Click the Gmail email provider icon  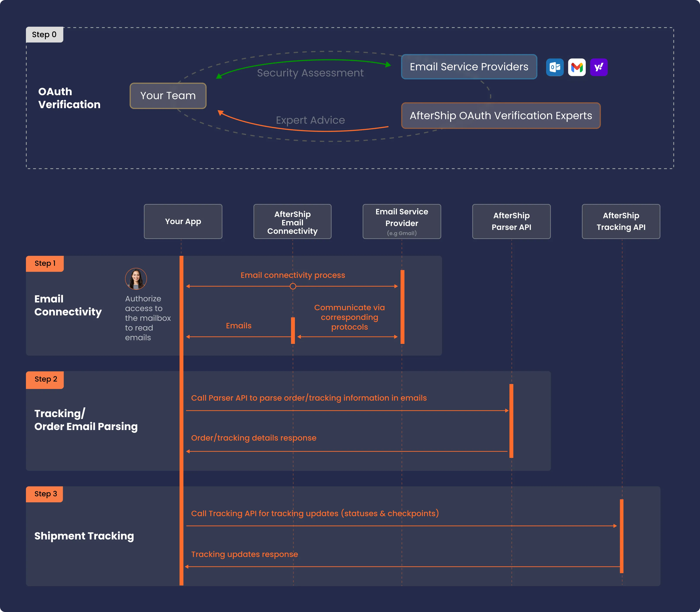(577, 67)
